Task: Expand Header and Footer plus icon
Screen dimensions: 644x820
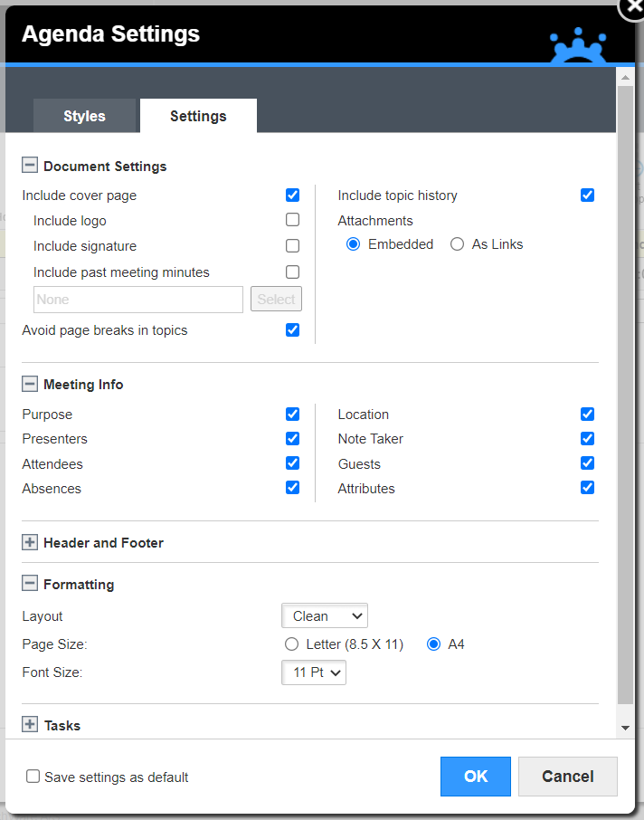Action: pos(30,542)
